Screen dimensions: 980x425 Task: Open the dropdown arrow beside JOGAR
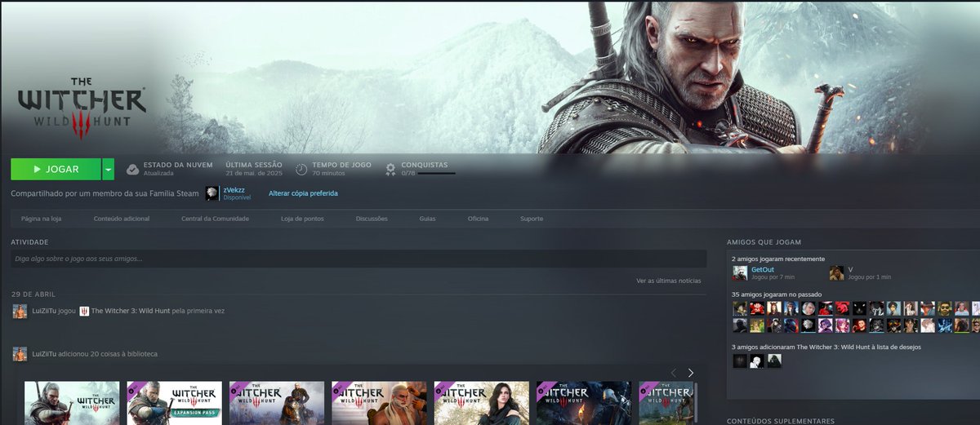109,169
